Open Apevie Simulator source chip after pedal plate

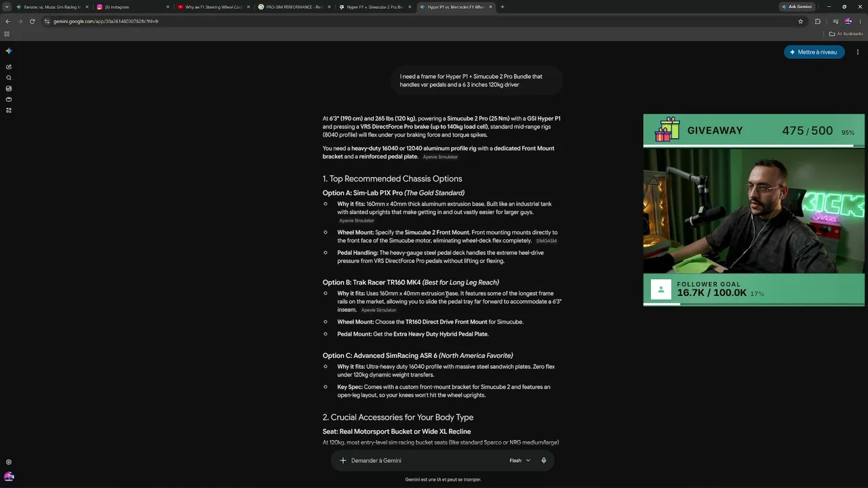440,157
